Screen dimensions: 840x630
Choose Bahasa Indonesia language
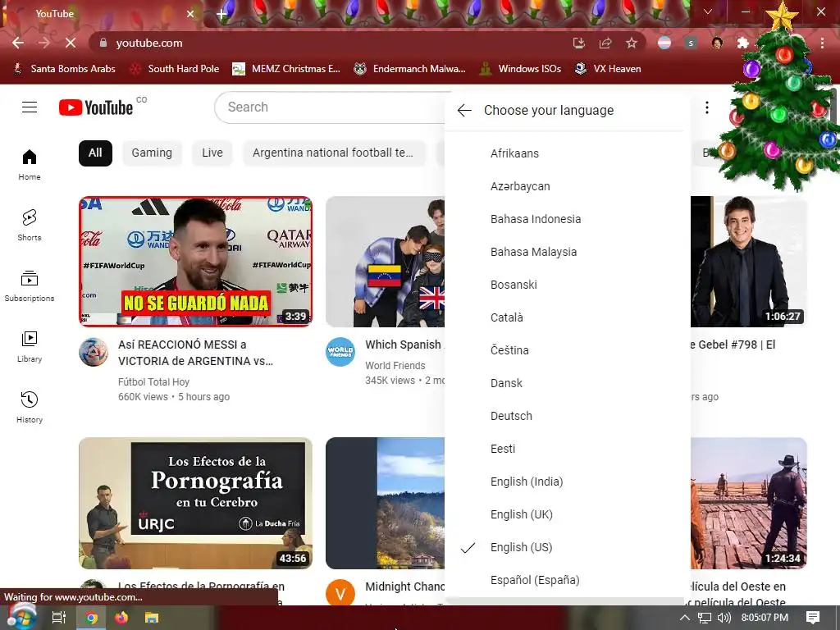point(568,219)
